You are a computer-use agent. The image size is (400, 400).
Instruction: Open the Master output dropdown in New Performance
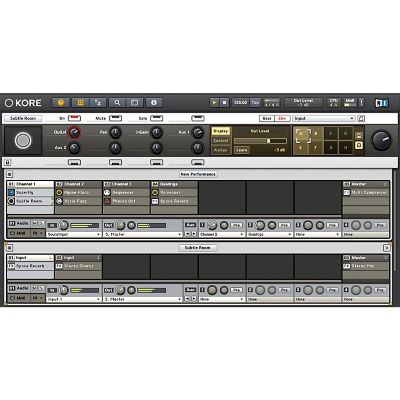click(143, 234)
